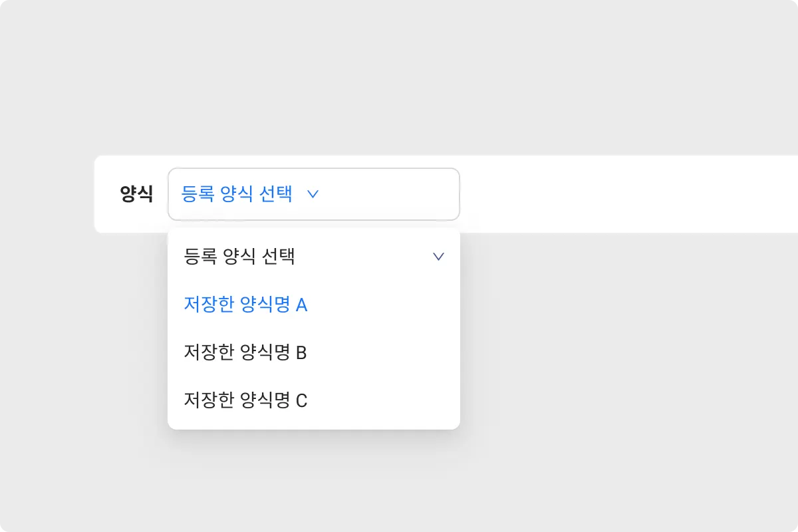Click the arrow icon right of the list's first row
Image resolution: width=798 pixels, height=532 pixels.
pos(438,257)
